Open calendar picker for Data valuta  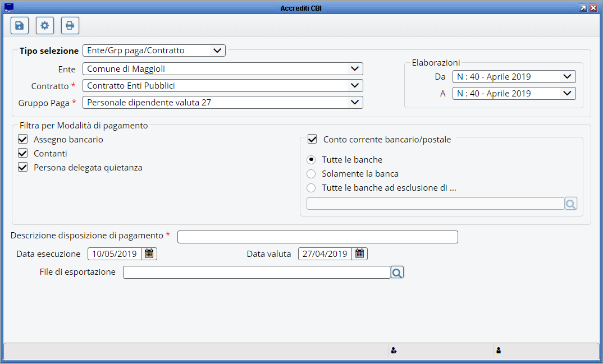click(x=359, y=254)
